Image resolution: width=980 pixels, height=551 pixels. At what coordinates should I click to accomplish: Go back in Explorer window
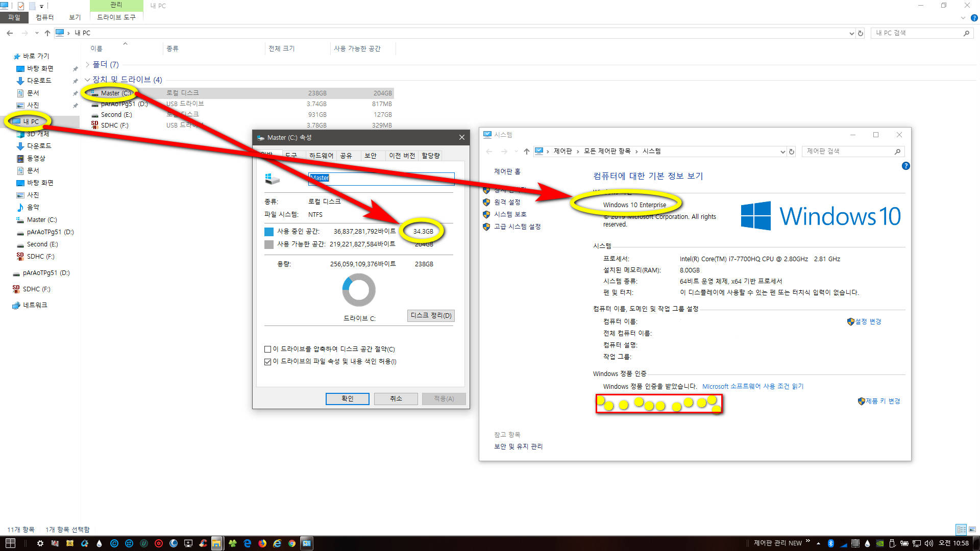point(10,33)
